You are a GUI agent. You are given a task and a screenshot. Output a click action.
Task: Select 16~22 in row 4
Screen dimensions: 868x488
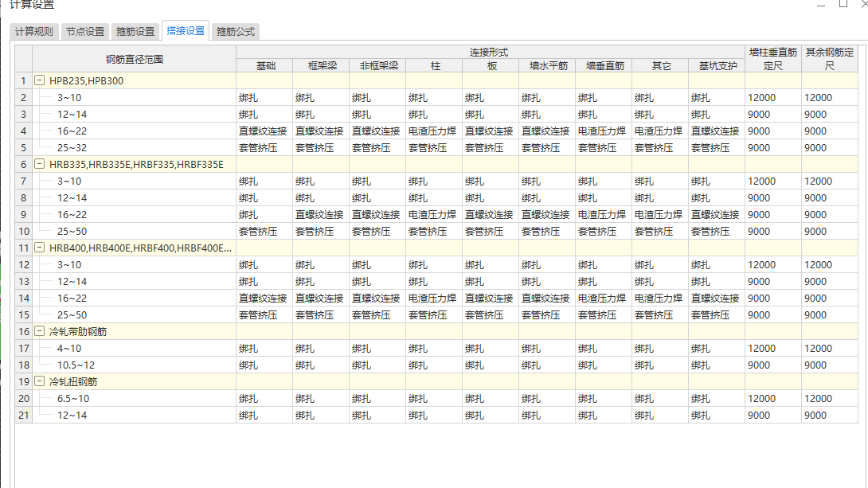click(72, 131)
